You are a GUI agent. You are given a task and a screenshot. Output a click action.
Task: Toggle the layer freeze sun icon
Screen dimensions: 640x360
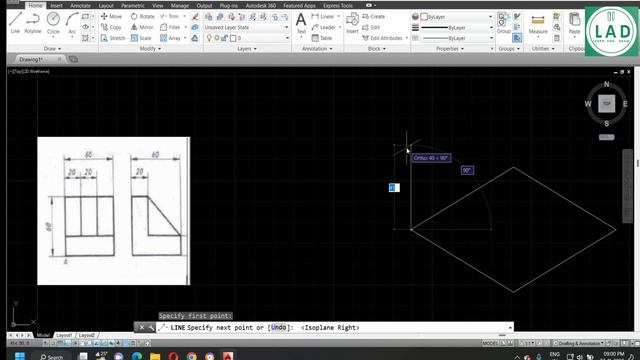pyautogui.click(x=217, y=38)
